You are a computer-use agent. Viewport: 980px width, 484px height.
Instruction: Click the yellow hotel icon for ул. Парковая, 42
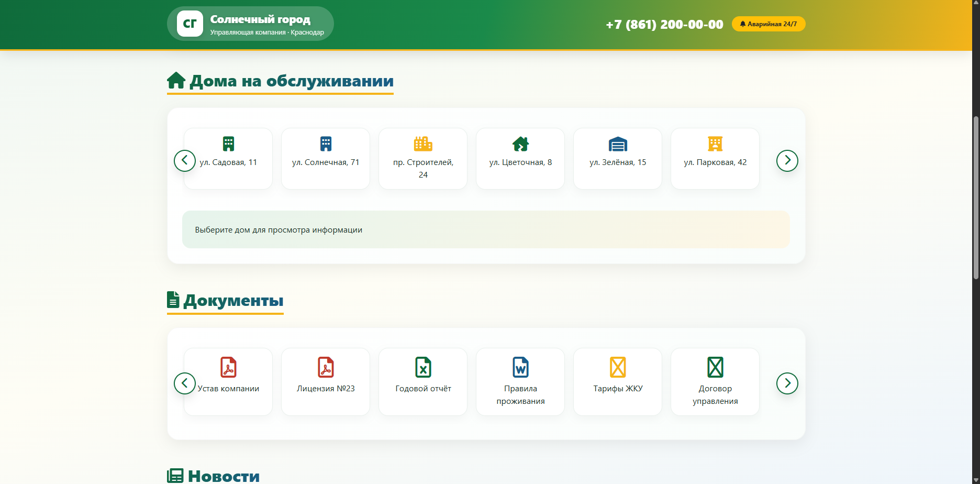coord(715,144)
